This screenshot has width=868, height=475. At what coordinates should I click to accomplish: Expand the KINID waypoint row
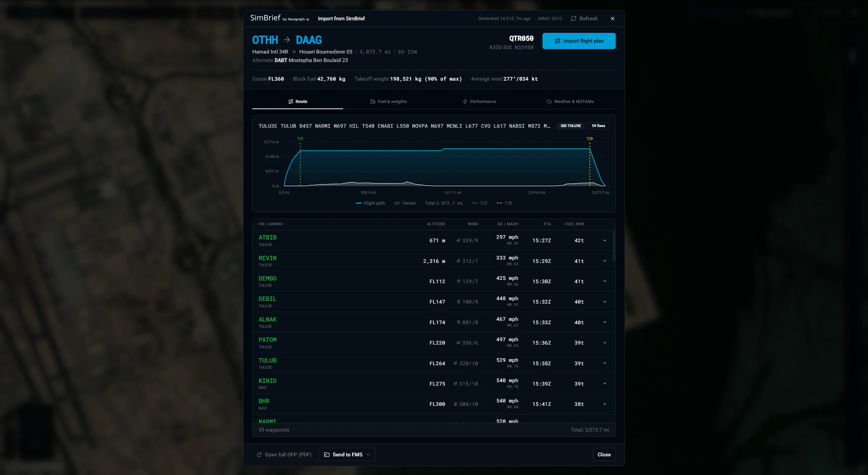coord(605,384)
